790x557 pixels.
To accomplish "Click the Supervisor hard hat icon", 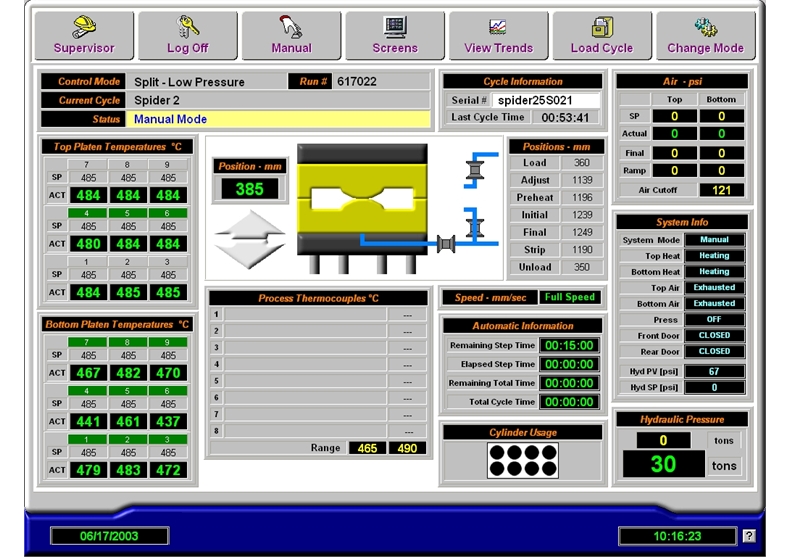I will click(84, 27).
